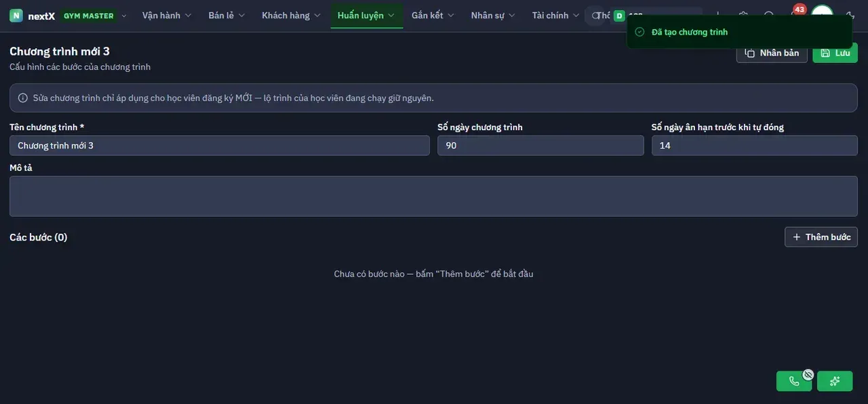Screen dimensions: 868x404
Task: Open the Tài chính menu
Action: point(555,16)
